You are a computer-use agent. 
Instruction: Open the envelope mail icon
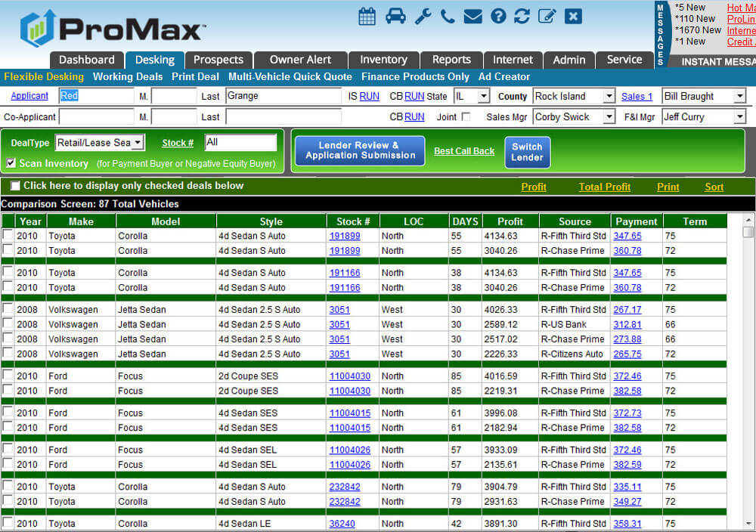coord(472,17)
